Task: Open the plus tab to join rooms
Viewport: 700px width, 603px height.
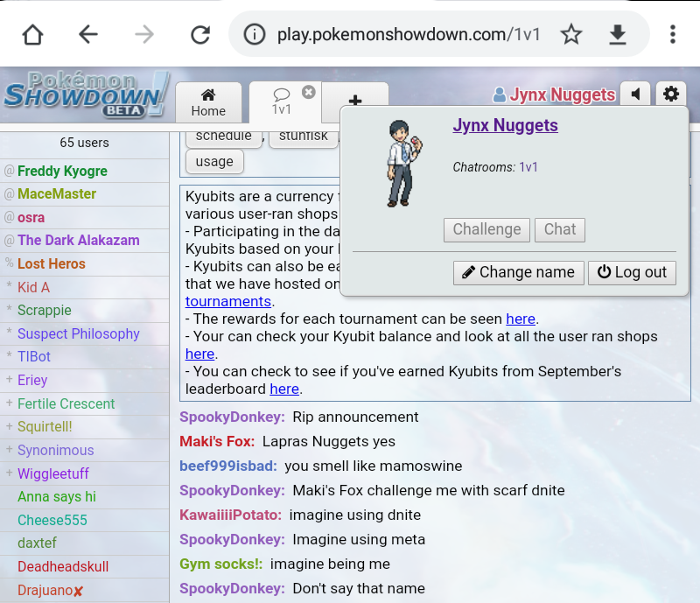Action: 355,100
